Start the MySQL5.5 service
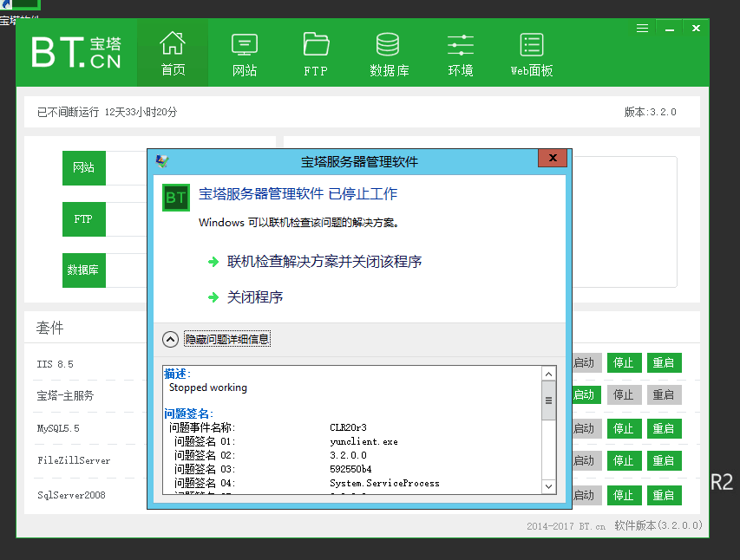740x560 pixels. pyautogui.click(x=586, y=429)
